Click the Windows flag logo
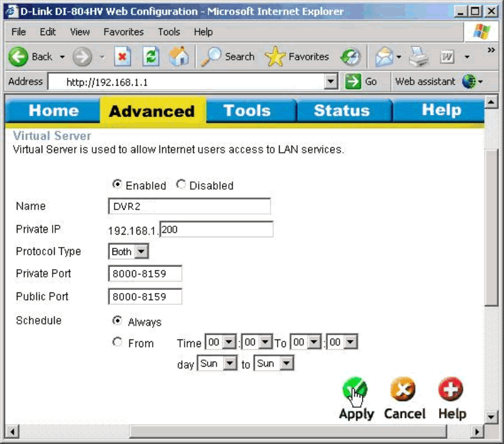This screenshot has height=444, width=504. pos(481,31)
